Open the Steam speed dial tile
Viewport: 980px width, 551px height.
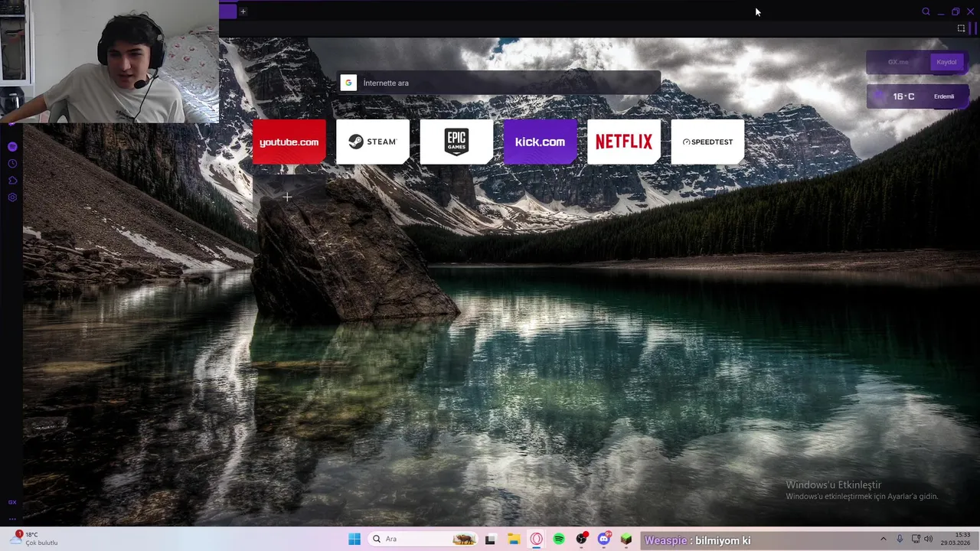(373, 142)
